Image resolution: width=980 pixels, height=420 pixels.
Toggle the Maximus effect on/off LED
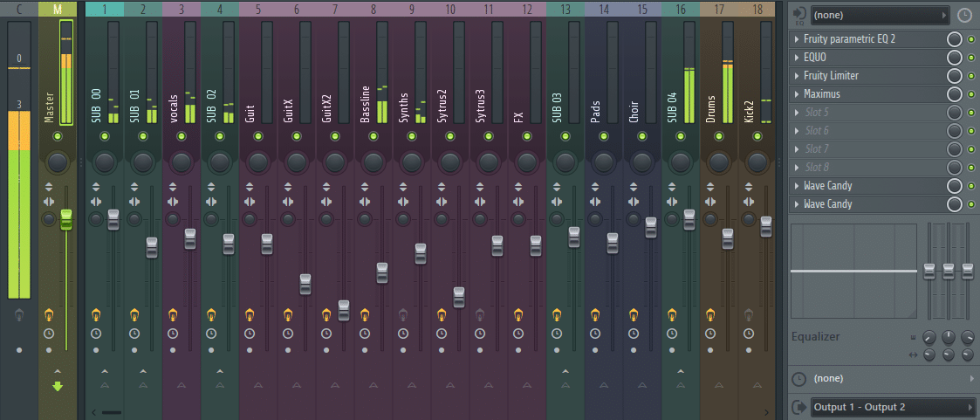point(970,94)
